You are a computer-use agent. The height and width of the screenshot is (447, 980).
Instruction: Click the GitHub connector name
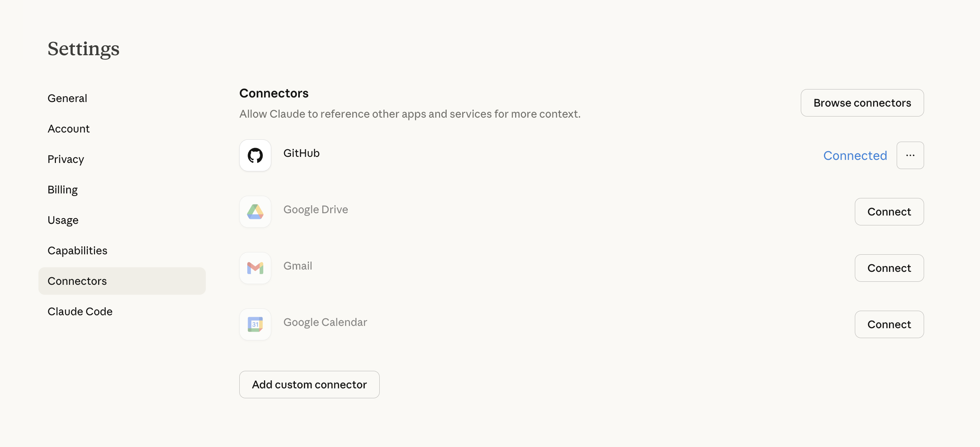(x=301, y=153)
